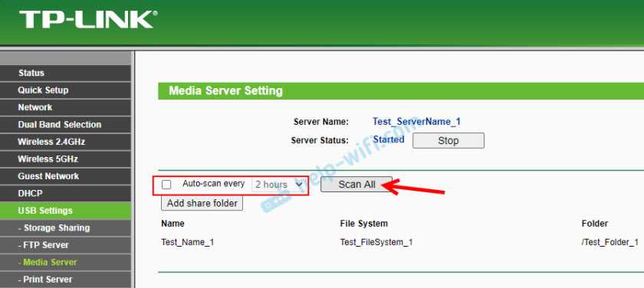Open Dual Band Selection
Image resolution: width=644 pixels, height=288 pixels.
click(x=66, y=125)
